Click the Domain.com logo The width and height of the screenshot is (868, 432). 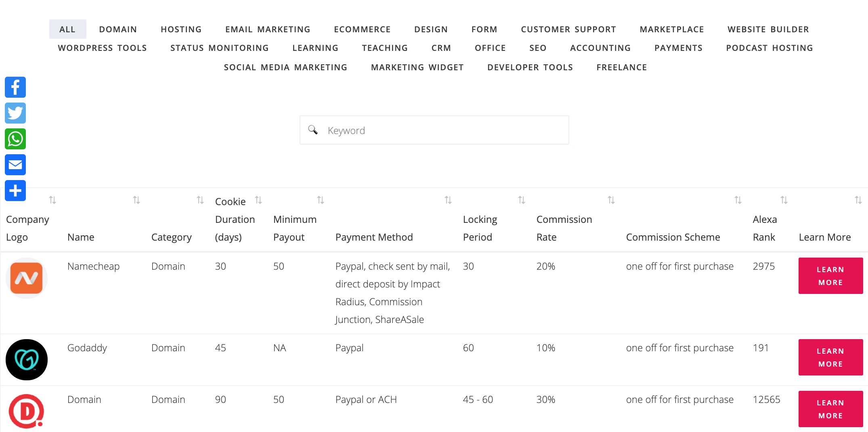[27, 411]
